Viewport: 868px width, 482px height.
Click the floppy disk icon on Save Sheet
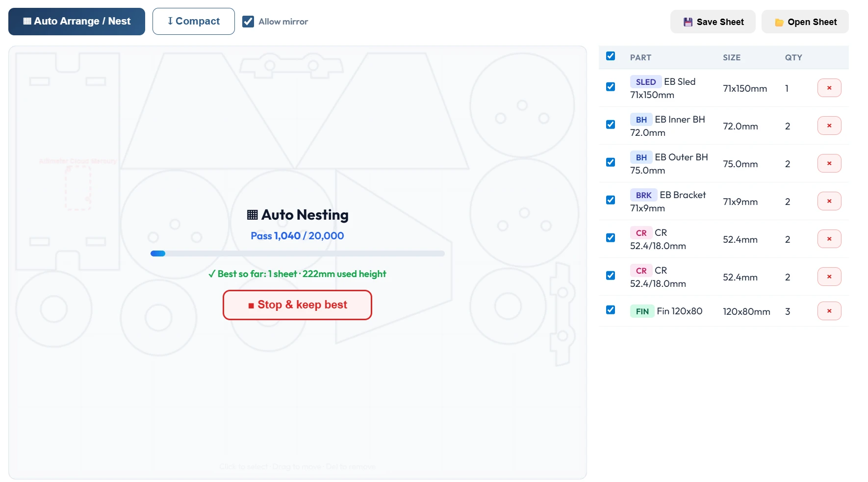click(x=689, y=22)
